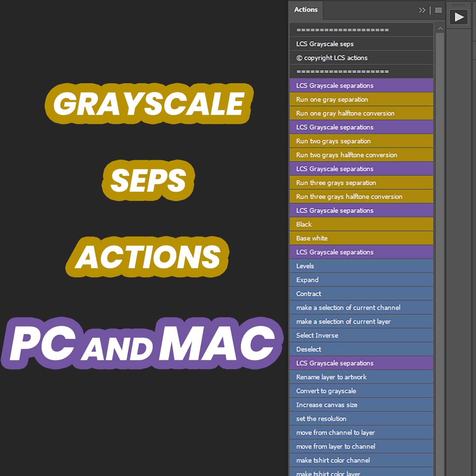The image size is (476, 476).
Task: Click the scrollbar up arrow
Action: pos(440,28)
